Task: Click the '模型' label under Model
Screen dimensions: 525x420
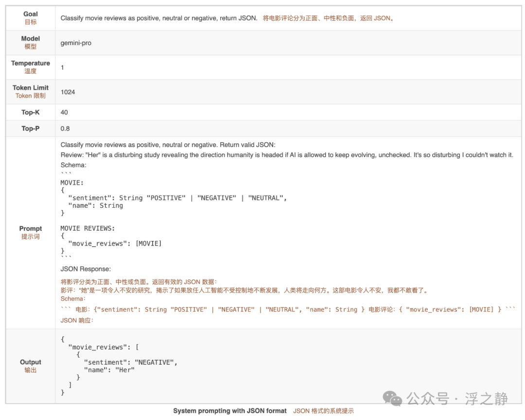Action: point(31,47)
